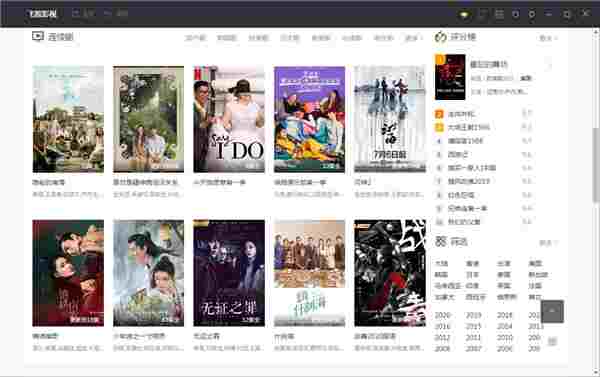
Task: Select the 2019 year filter
Action: coord(473,315)
